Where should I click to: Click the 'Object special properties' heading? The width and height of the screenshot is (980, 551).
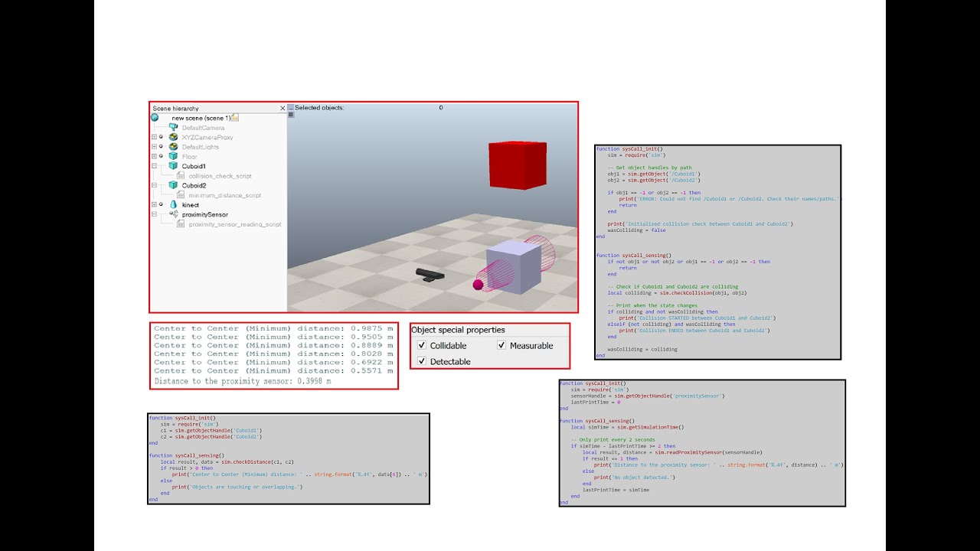458,330
